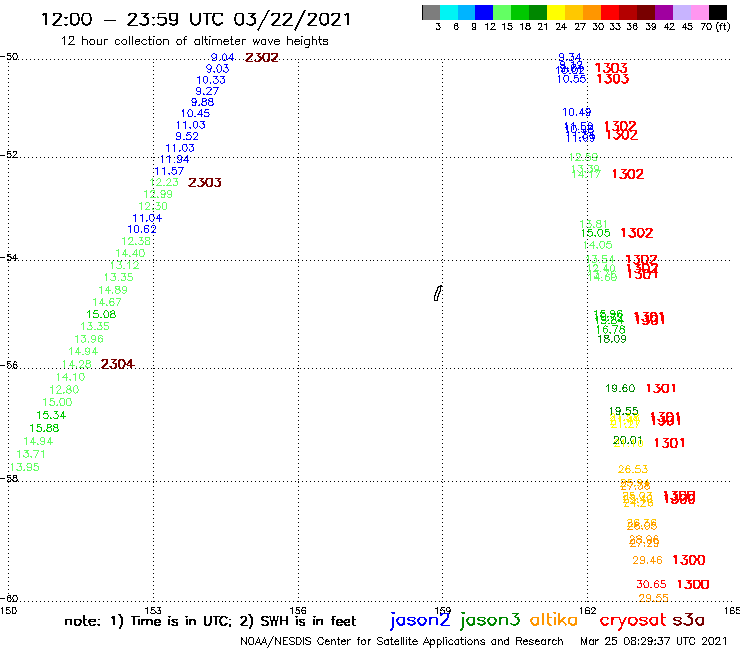
Task: Select wave height value 26.53
Action: click(633, 470)
